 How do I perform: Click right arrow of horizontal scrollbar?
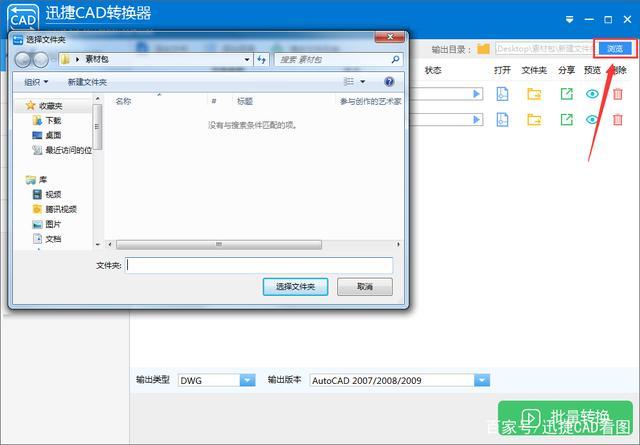[398, 245]
